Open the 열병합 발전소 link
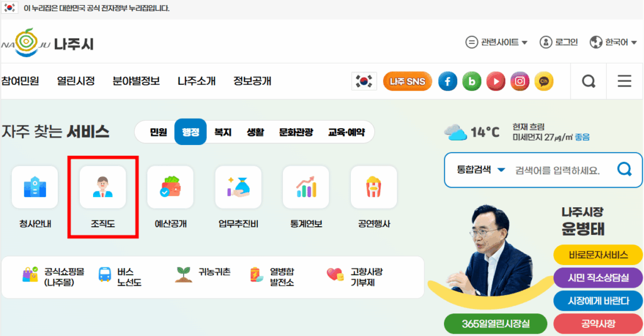Screen dimensions: 644x336 click(x=272, y=277)
